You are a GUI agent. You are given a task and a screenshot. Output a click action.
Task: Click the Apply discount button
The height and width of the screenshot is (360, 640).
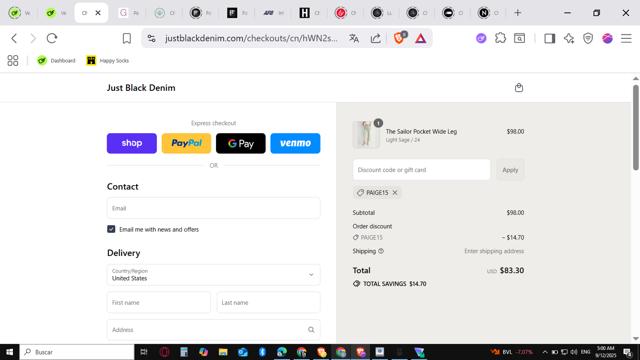pos(510,170)
